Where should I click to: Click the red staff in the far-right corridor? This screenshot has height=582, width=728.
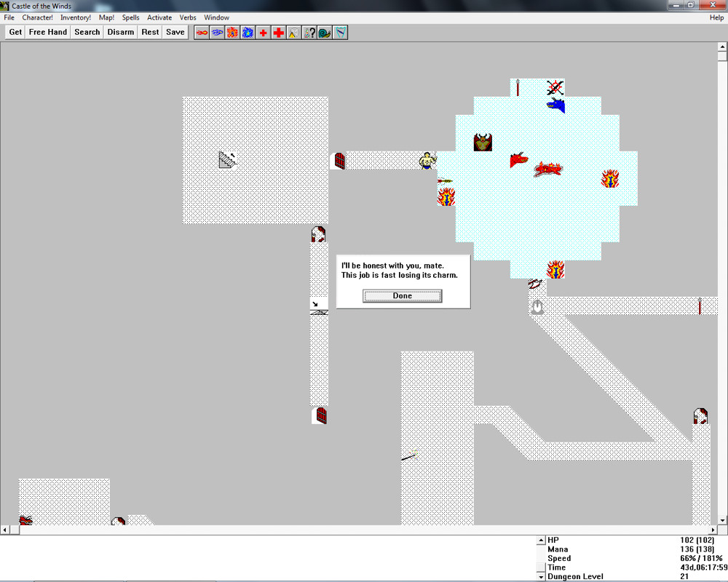click(700, 306)
